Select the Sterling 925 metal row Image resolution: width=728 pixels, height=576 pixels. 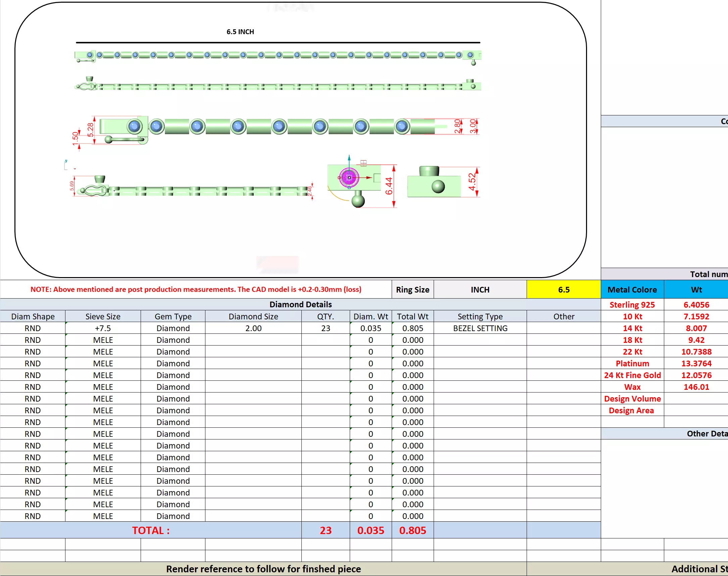(x=632, y=305)
